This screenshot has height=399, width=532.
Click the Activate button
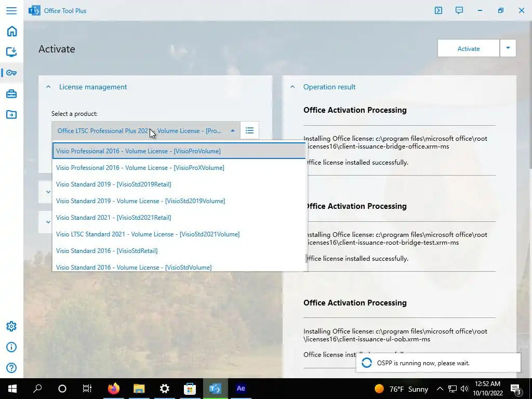click(x=469, y=48)
